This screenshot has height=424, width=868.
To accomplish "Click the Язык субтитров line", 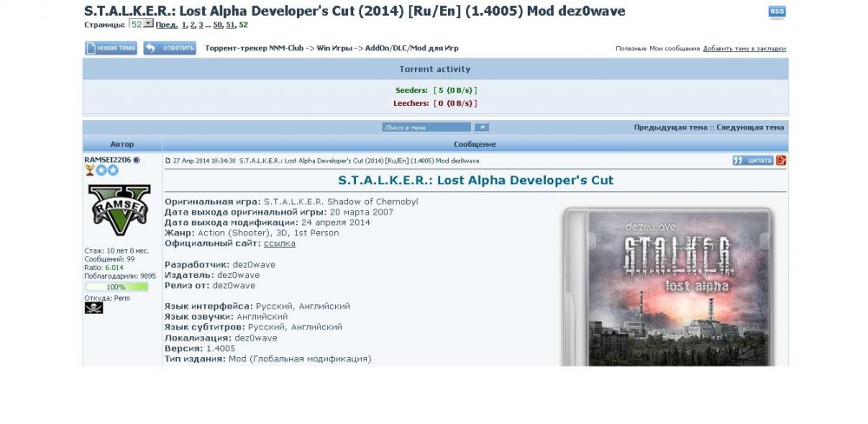I will pos(253,327).
